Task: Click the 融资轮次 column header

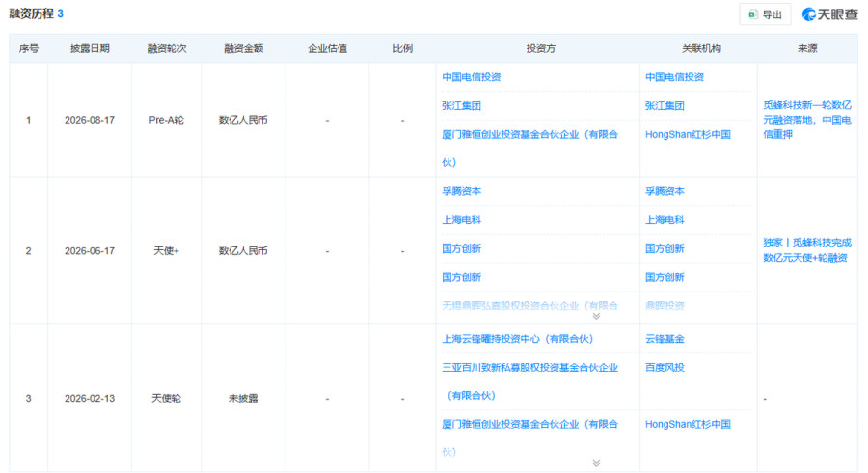Action: (167, 48)
